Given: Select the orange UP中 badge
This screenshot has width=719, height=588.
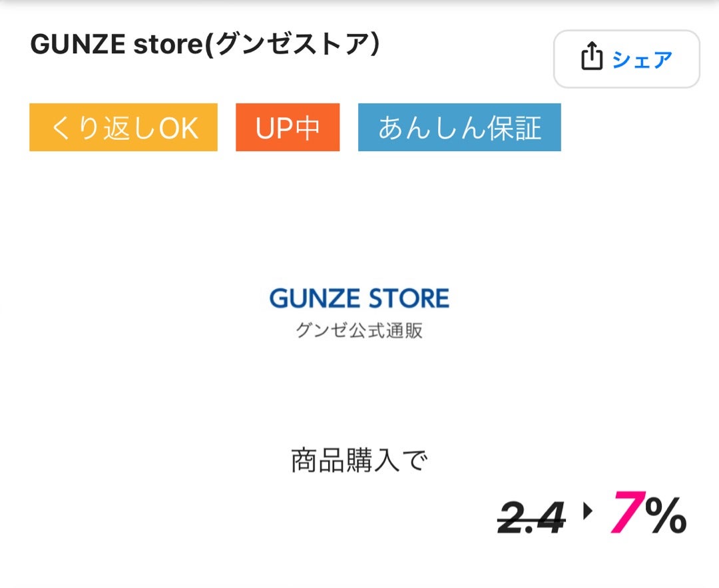Looking at the screenshot, I should point(288,128).
